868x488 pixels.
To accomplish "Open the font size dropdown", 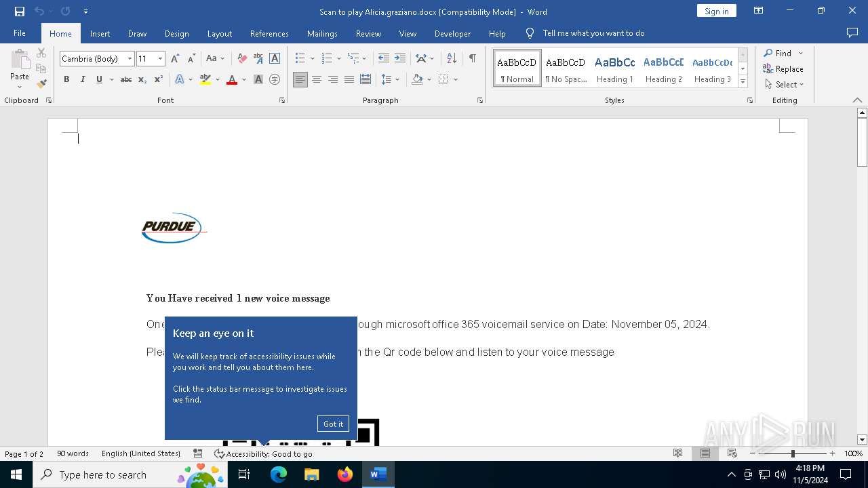I will click(161, 59).
